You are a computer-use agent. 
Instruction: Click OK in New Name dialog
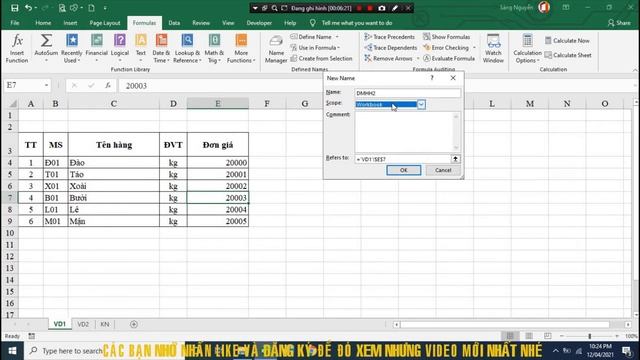[x=403, y=170]
